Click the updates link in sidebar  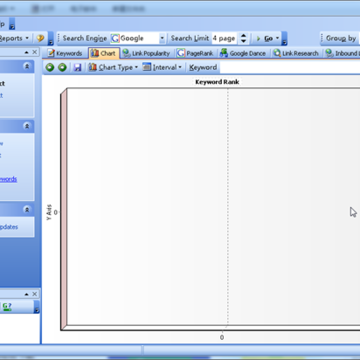tap(9, 227)
